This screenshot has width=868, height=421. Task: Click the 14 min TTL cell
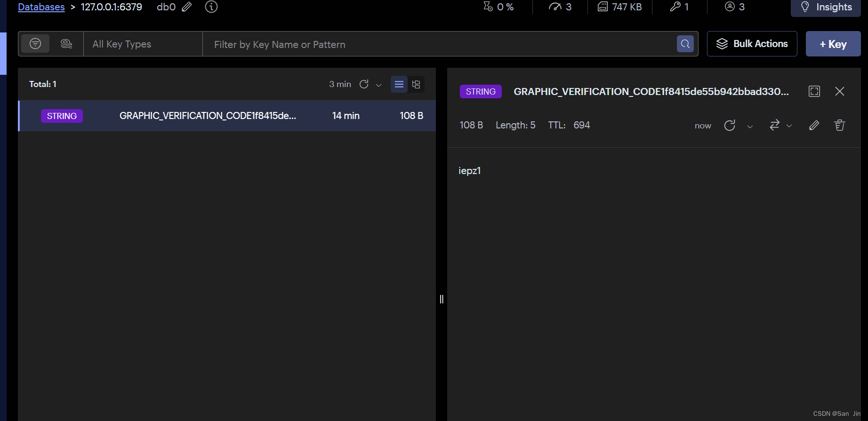(x=346, y=116)
